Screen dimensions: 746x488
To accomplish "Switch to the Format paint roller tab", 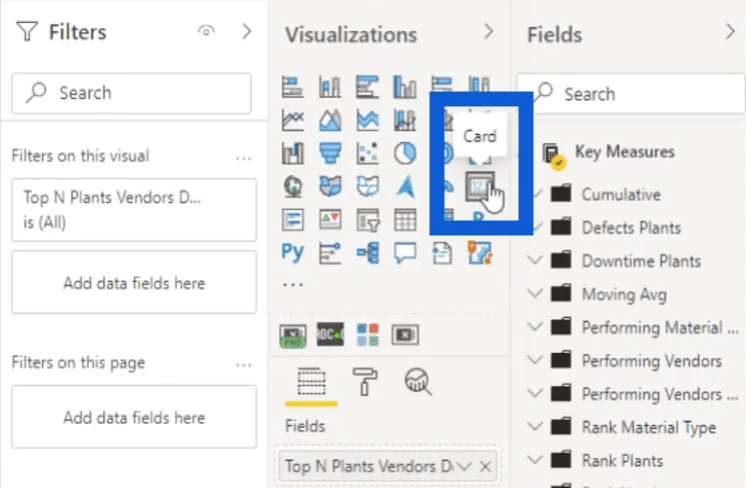I will click(364, 381).
